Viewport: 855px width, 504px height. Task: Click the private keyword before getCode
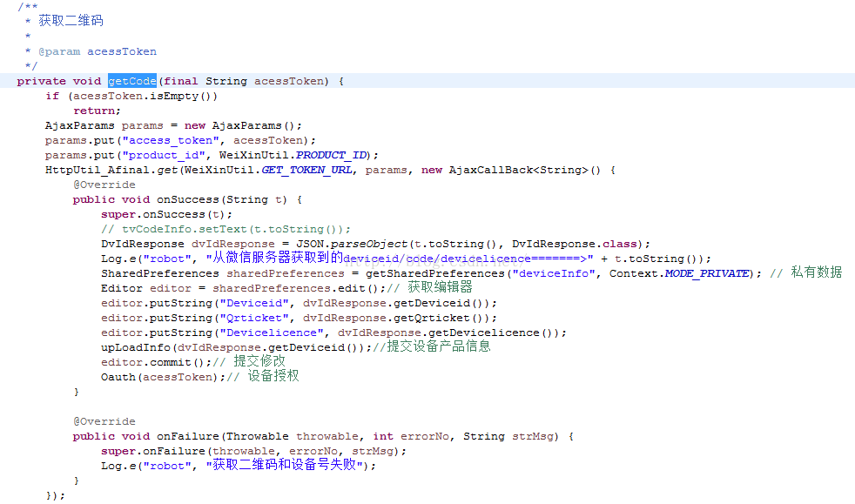point(41,81)
